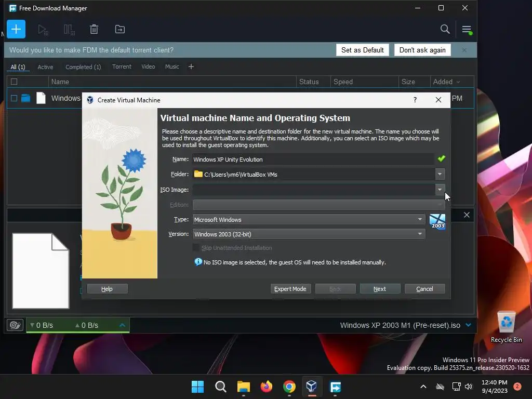This screenshot has width=532, height=399.
Task: Click the question mark help icon in the dialog title
Action: pyautogui.click(x=415, y=100)
